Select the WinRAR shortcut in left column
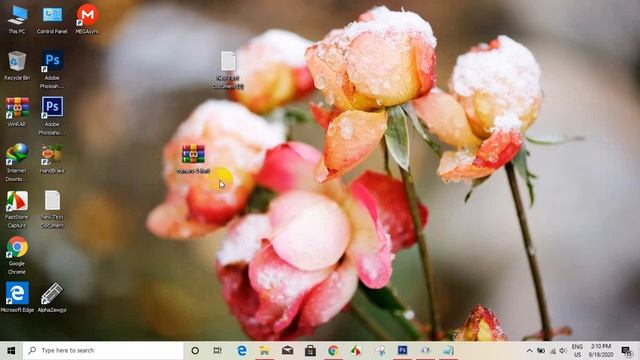 coord(17,112)
